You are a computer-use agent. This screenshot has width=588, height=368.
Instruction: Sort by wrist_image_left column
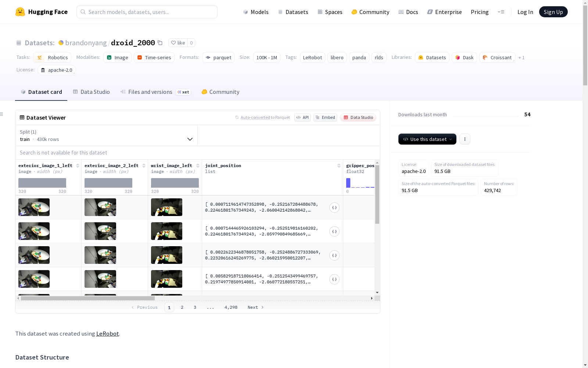click(198, 166)
